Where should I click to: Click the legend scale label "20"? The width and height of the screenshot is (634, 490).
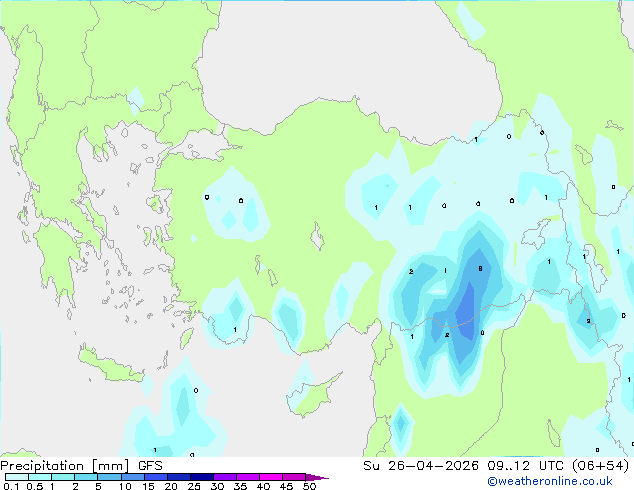pos(171,486)
